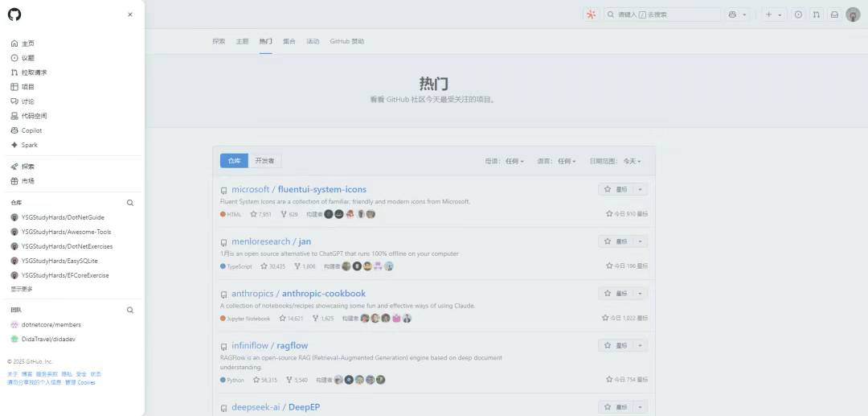Open the Copilot chat icon in header
This screenshot has height=416, width=868.
pos(732,15)
